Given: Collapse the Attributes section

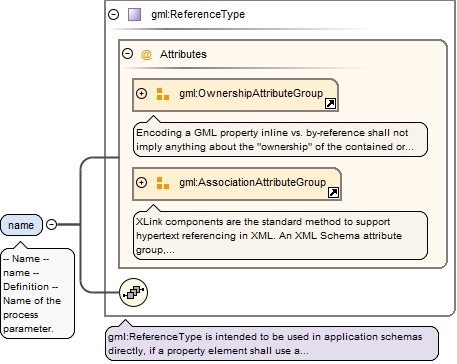Looking at the screenshot, I should (x=127, y=54).
